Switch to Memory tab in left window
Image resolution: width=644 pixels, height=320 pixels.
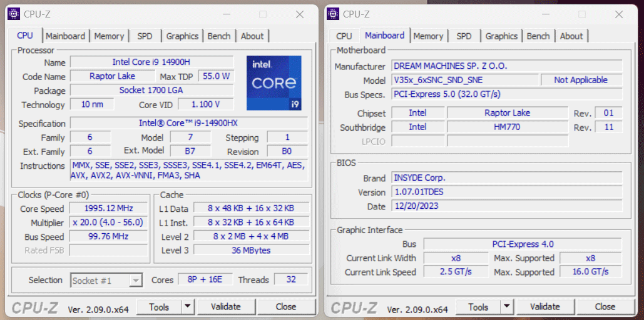point(109,36)
